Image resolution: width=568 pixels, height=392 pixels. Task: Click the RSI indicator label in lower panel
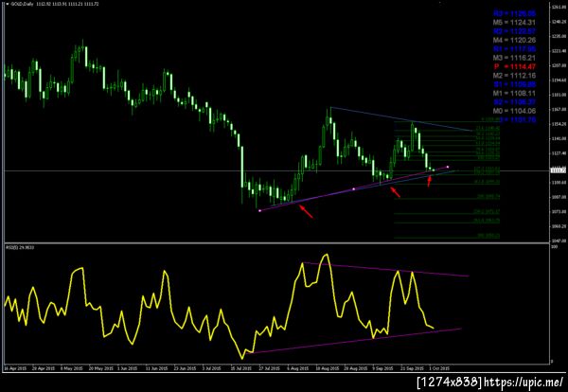coord(20,247)
